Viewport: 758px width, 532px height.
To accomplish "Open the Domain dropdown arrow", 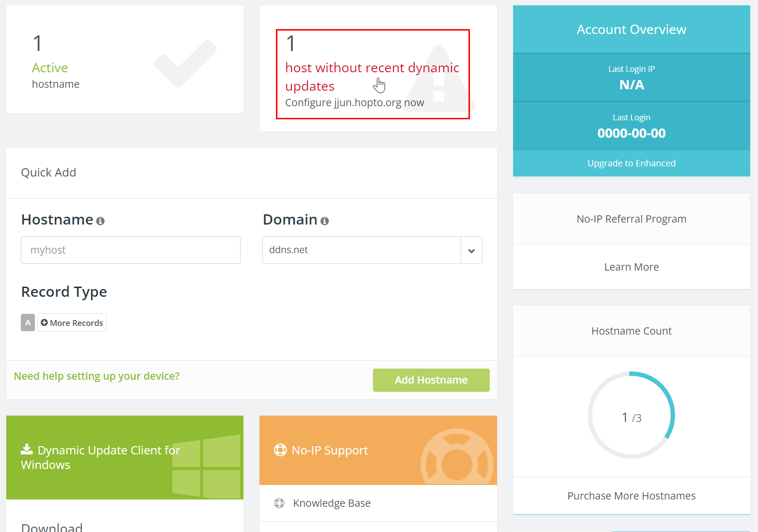I will click(x=471, y=250).
